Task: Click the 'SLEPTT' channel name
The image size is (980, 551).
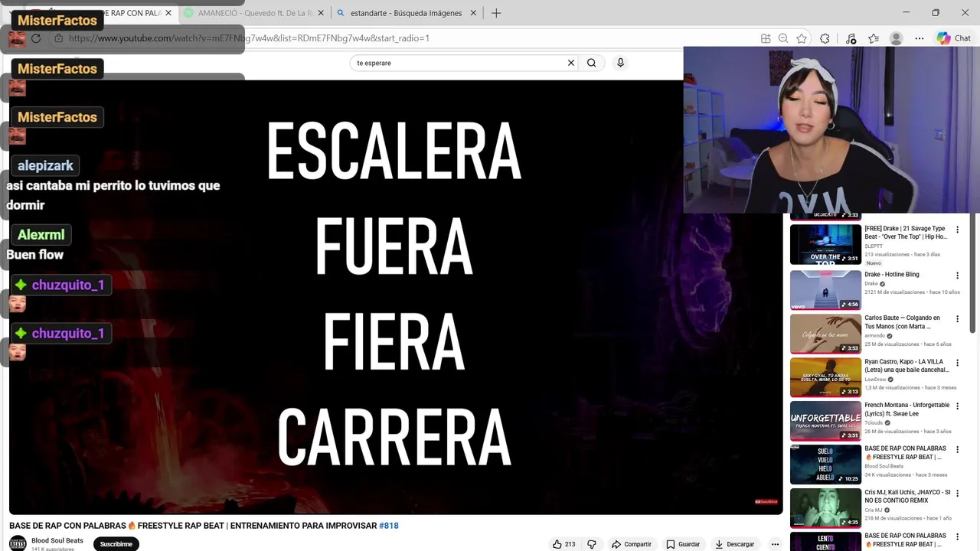Action: tap(874, 246)
